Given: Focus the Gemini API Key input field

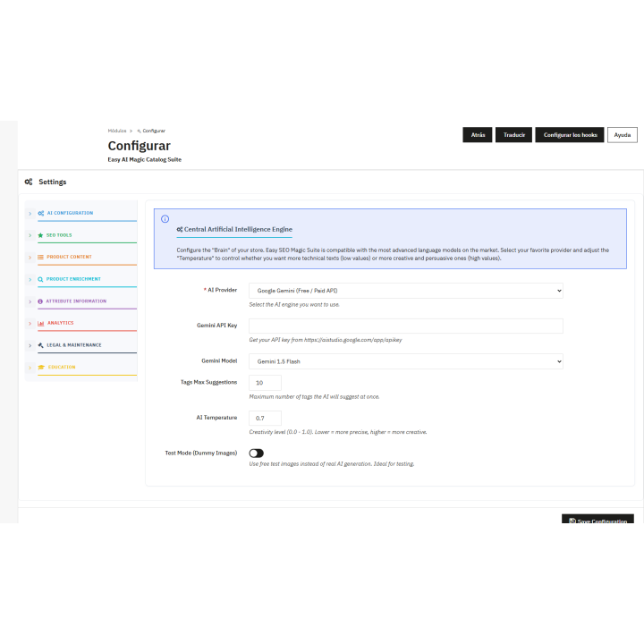Looking at the screenshot, I should [x=406, y=326].
